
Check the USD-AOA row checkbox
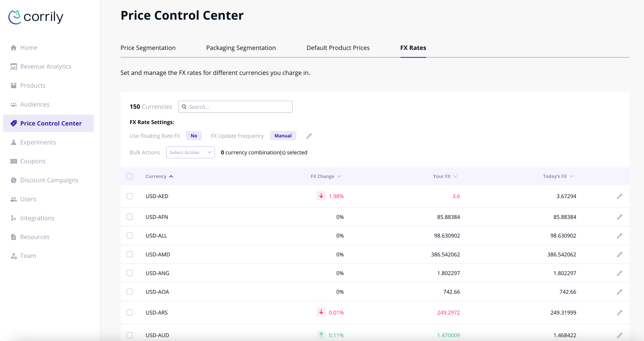(130, 292)
